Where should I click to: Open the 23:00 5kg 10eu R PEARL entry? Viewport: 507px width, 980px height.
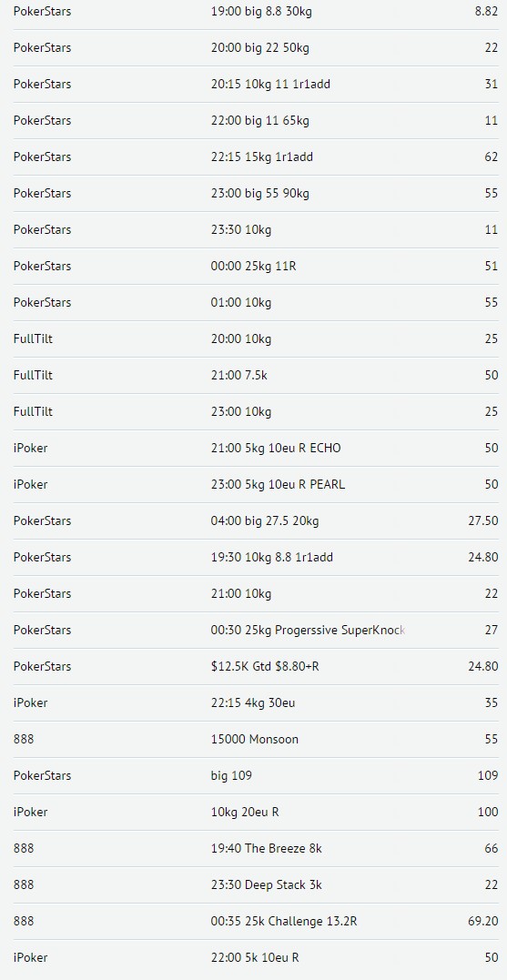(x=253, y=484)
